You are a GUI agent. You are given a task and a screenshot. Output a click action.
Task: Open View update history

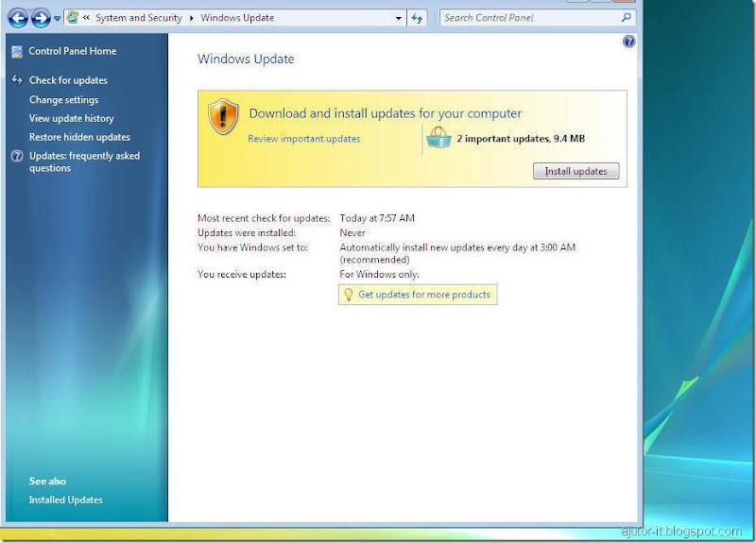pyautogui.click(x=72, y=118)
